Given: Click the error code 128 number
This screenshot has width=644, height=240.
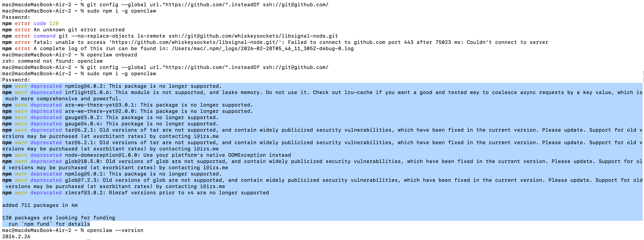Looking at the screenshot, I should (x=54, y=24).
